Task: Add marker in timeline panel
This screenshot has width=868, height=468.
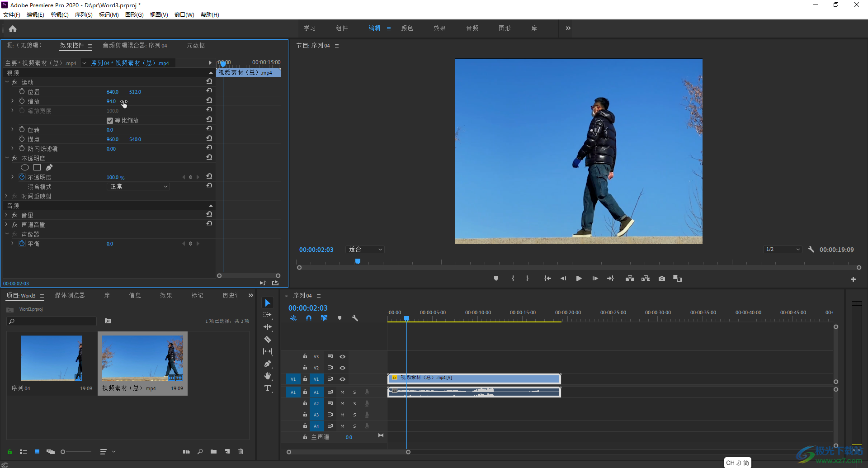Action: point(340,318)
